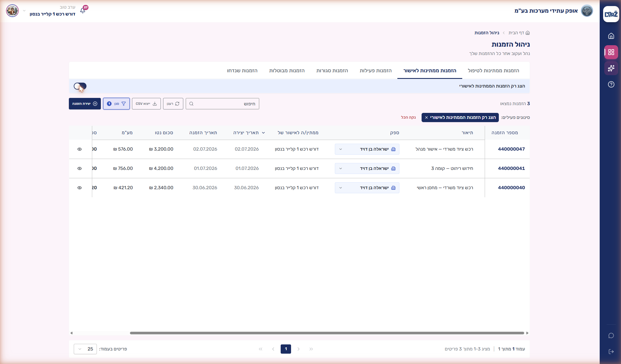Click description חידוש ריהוט – קומה 3
The height and width of the screenshot is (364, 621).
(x=452, y=168)
